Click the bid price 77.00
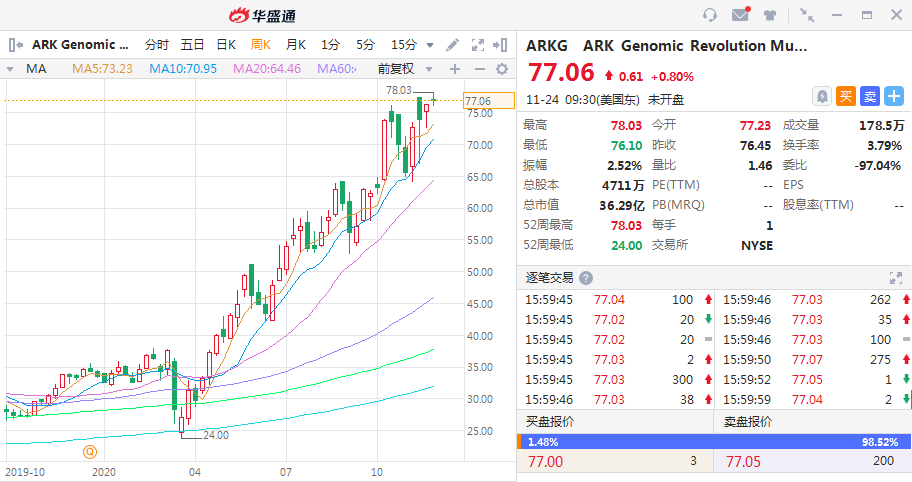Screen dimensions: 912x482 (x=546, y=462)
